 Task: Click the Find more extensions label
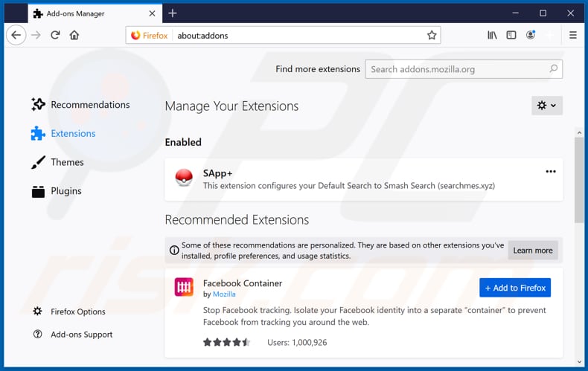318,69
